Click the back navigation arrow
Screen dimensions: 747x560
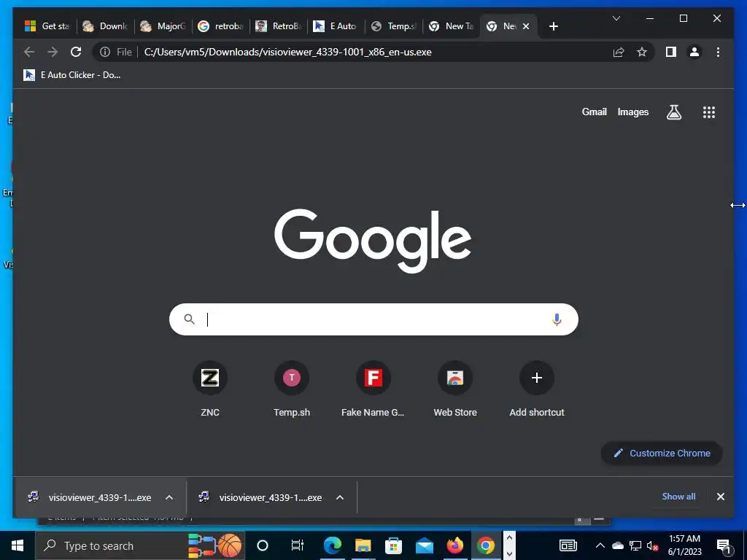(x=29, y=52)
